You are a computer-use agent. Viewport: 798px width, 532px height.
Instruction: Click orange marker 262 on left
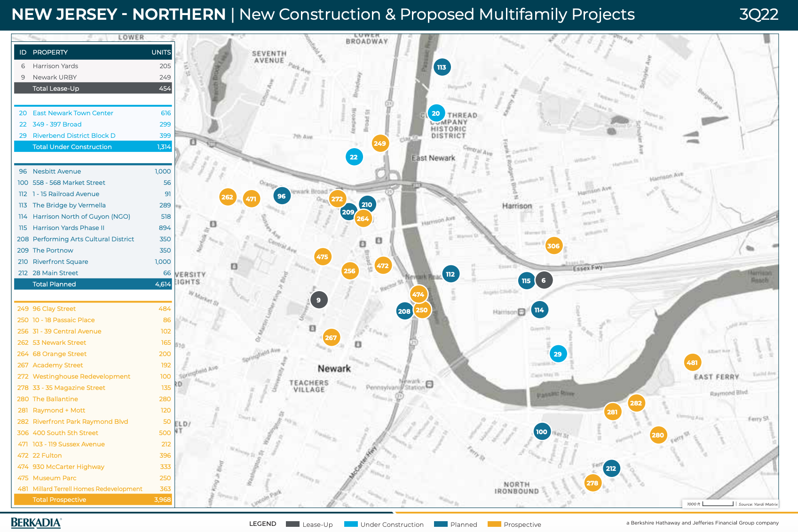point(228,197)
